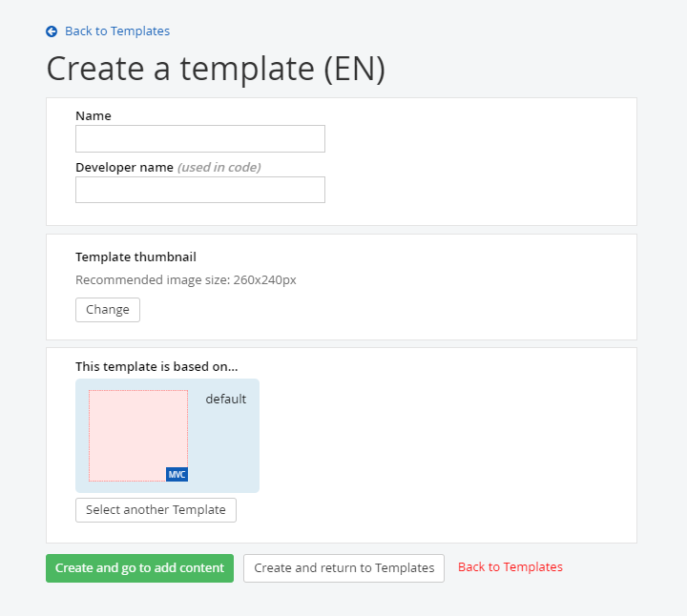Viewport: 687px width, 616px height.
Task: Click the Developer name label
Action: (124, 167)
